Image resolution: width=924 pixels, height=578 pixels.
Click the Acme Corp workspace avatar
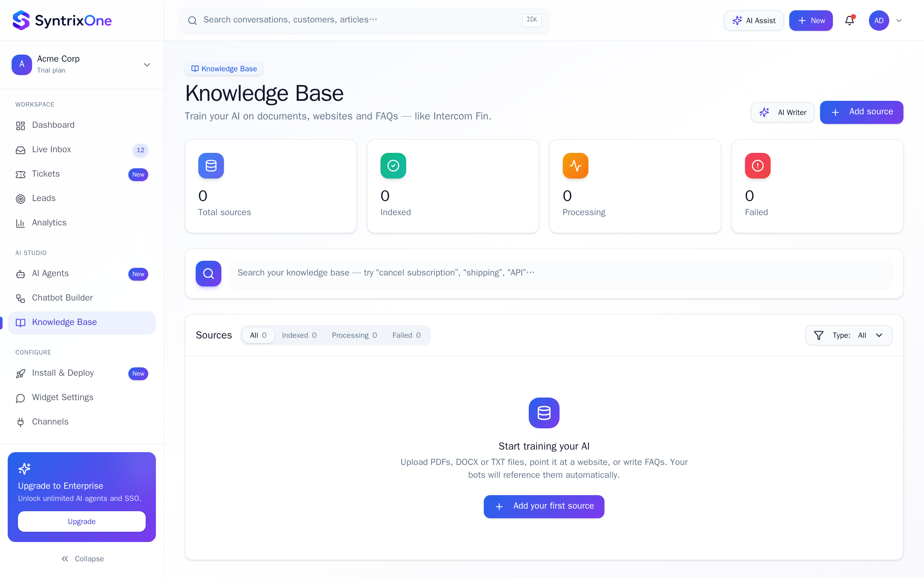pos(22,64)
